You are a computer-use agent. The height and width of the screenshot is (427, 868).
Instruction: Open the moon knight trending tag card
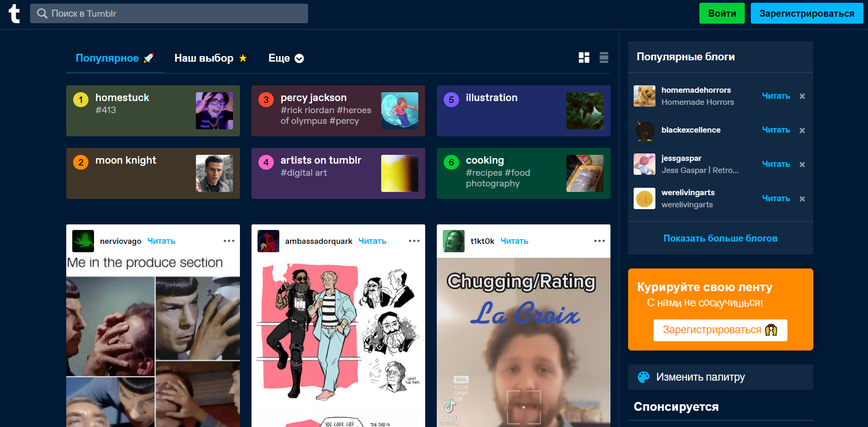(153, 173)
